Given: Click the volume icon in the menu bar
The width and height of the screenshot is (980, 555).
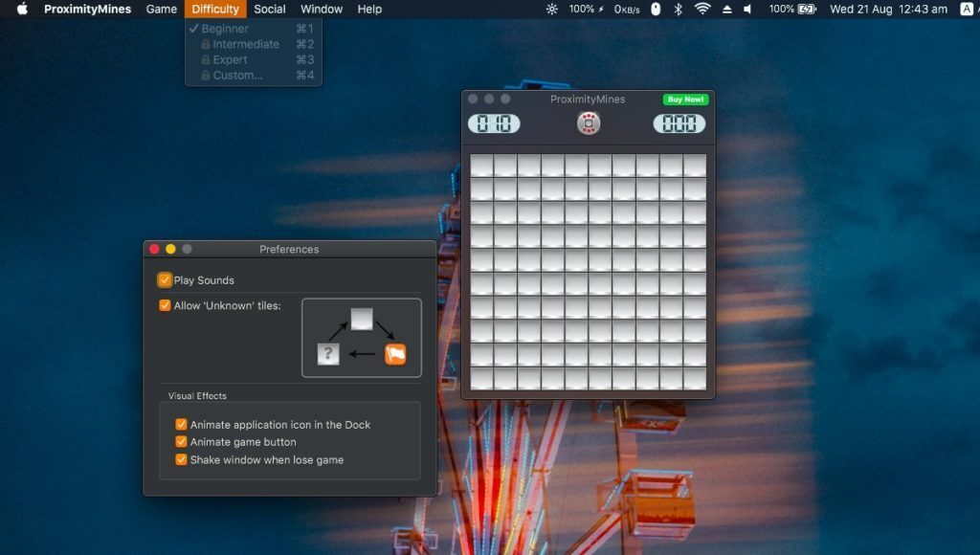Looking at the screenshot, I should 749,10.
